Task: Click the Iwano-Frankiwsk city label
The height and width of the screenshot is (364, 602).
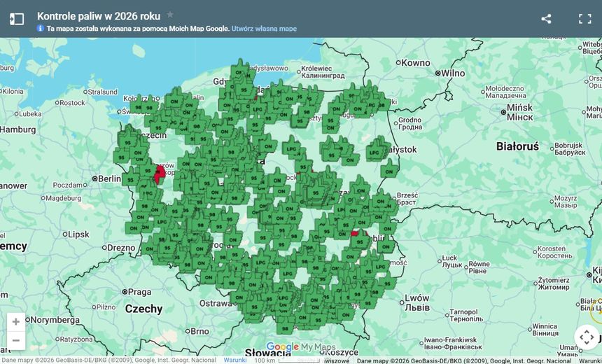Action: coord(452,343)
